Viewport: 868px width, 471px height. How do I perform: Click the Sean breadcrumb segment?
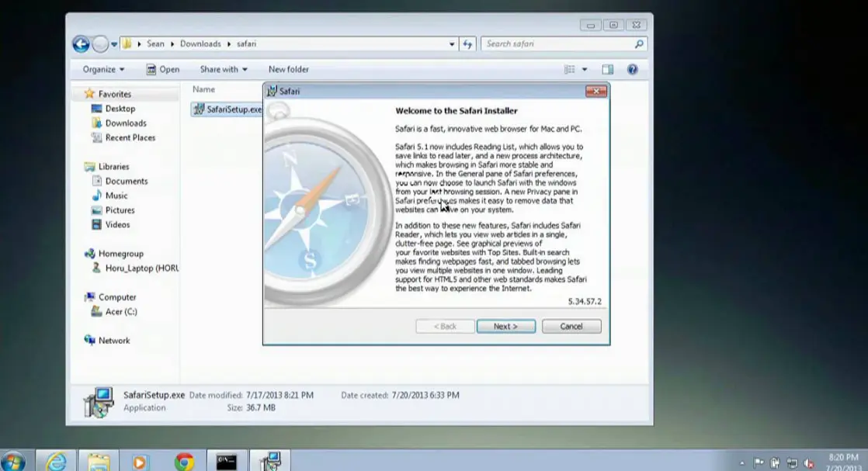click(155, 43)
